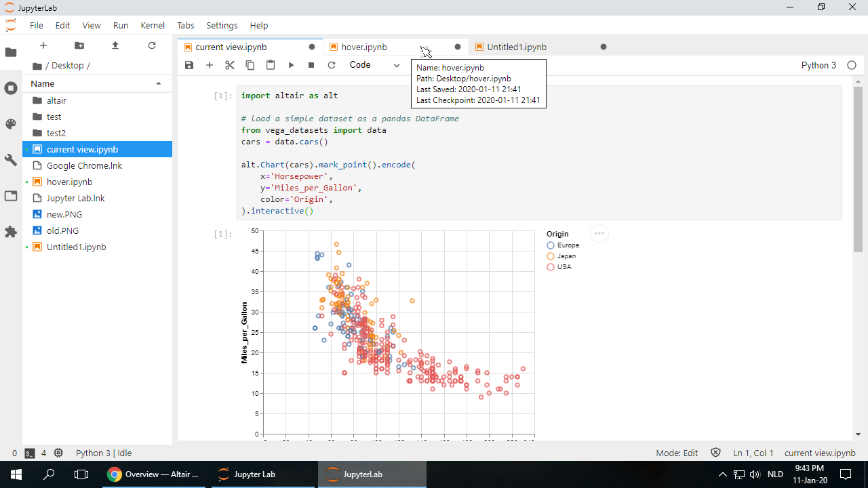Screen dimensions: 868x488
Task: Open the Kernel menu
Action: [153, 25]
